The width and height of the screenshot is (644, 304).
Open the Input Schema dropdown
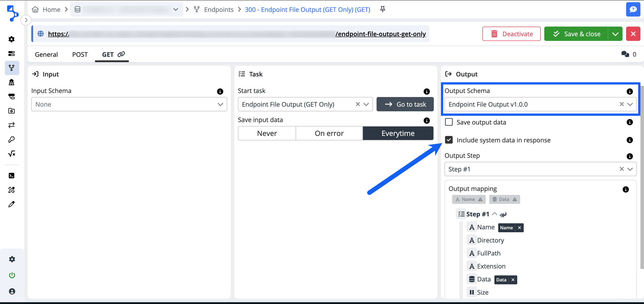click(129, 104)
